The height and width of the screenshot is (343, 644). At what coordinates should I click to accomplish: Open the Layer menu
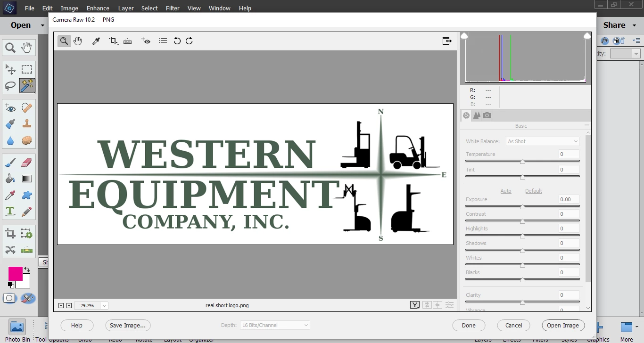click(126, 8)
